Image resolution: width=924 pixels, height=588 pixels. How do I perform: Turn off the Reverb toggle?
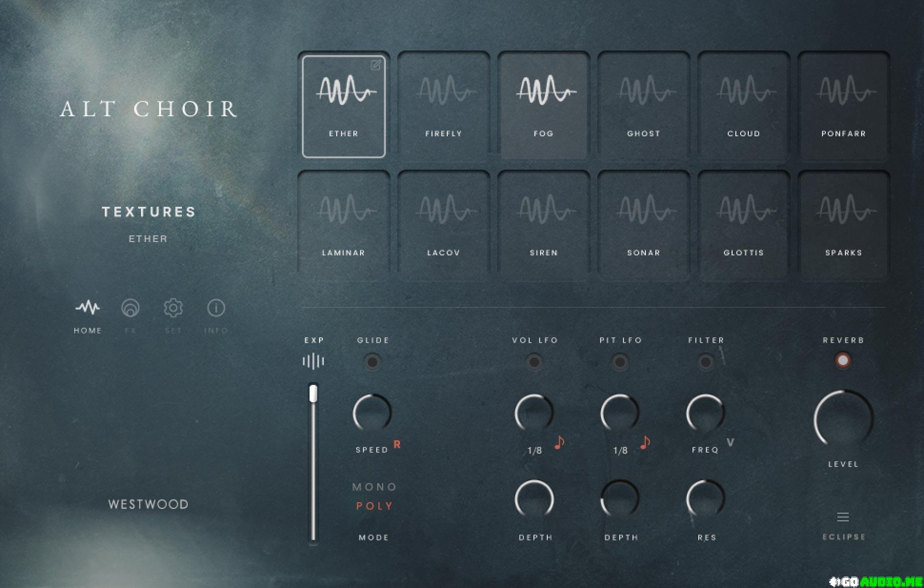(x=843, y=360)
